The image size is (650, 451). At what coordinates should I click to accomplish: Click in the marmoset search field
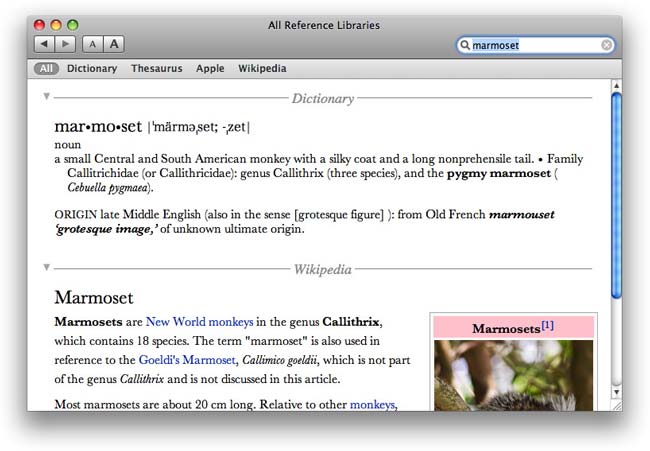point(536,45)
